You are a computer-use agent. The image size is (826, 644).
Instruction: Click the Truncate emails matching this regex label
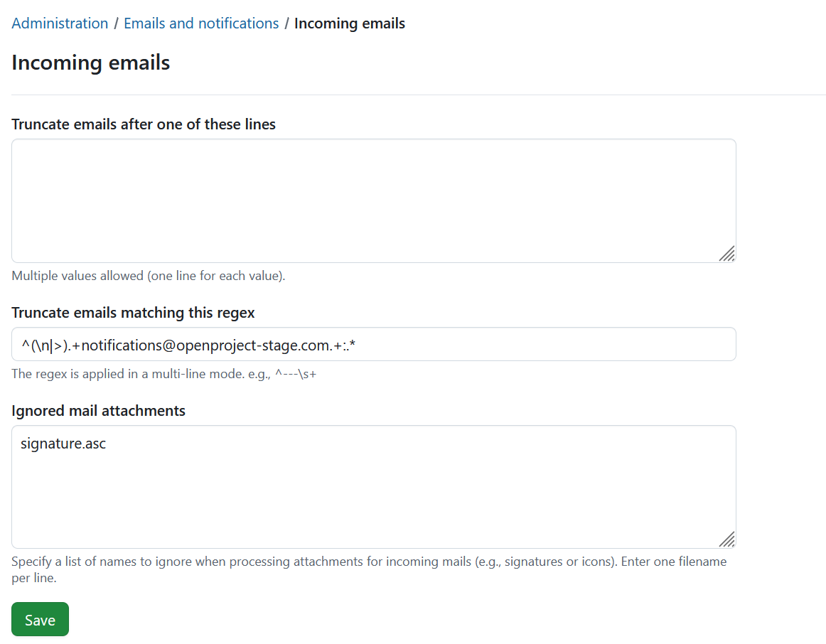coord(133,312)
